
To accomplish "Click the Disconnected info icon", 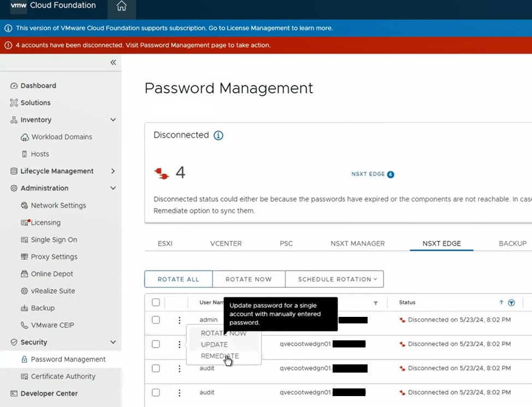I will pyautogui.click(x=218, y=135).
